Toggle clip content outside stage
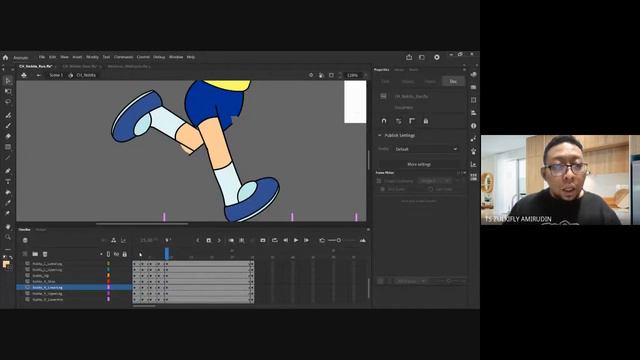This screenshot has height=360, width=640. 331,76
